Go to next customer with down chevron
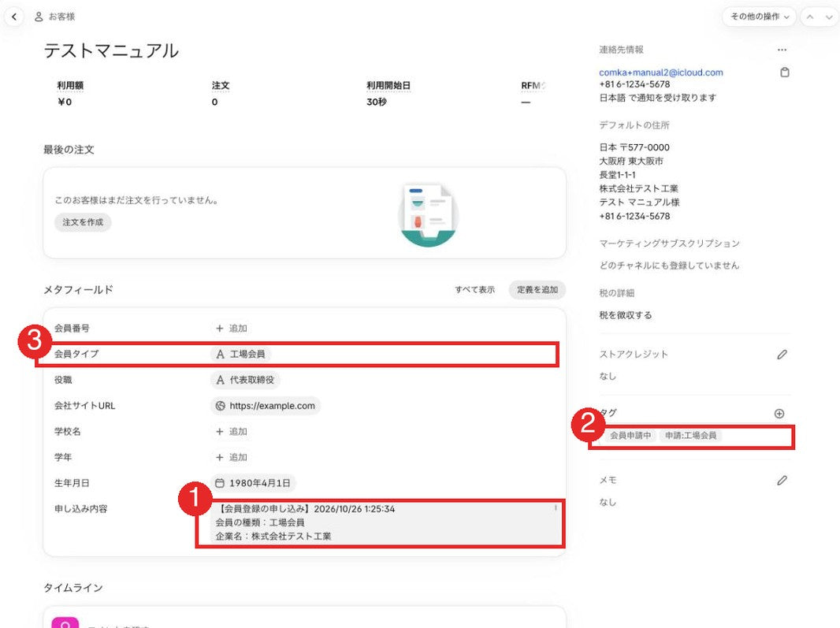The width and height of the screenshot is (840, 628). pyautogui.click(x=829, y=17)
